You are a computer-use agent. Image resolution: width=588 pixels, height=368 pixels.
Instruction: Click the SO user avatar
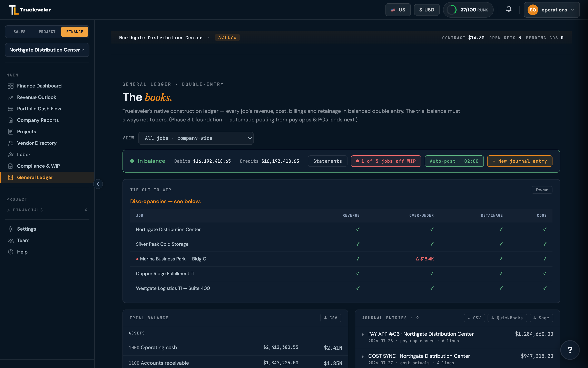533,10
